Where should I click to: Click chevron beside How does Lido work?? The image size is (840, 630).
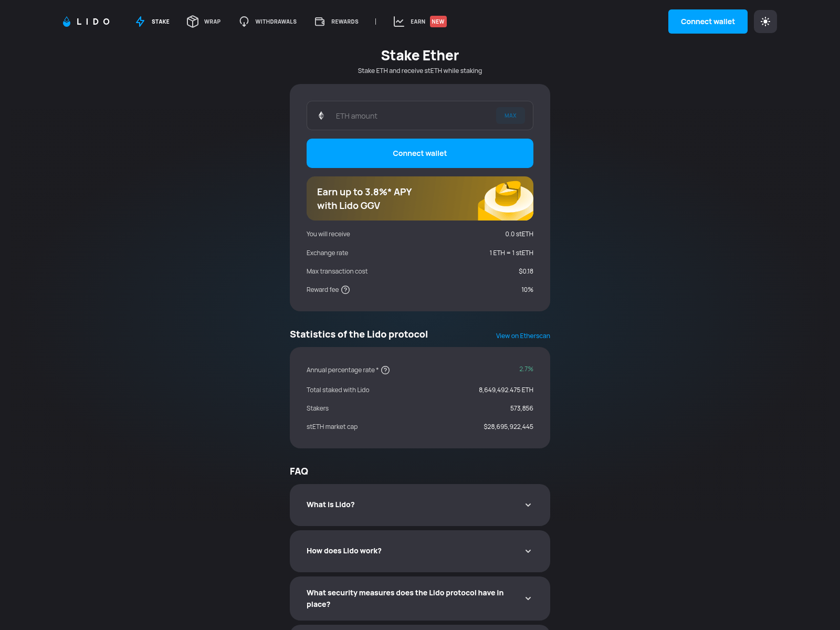pos(528,551)
